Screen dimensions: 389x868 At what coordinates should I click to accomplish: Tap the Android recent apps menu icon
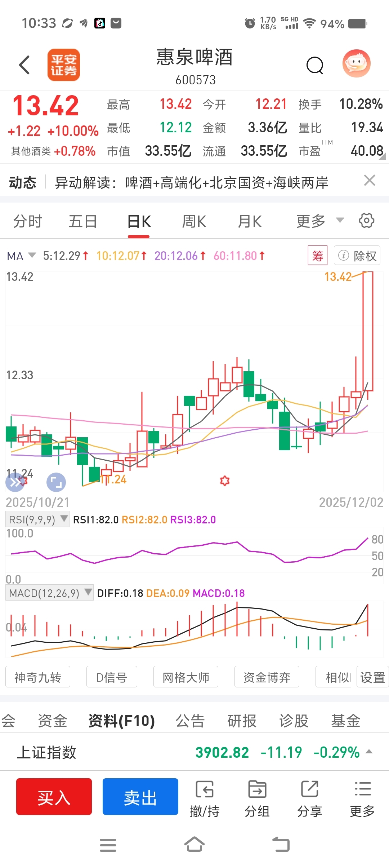coord(108,845)
